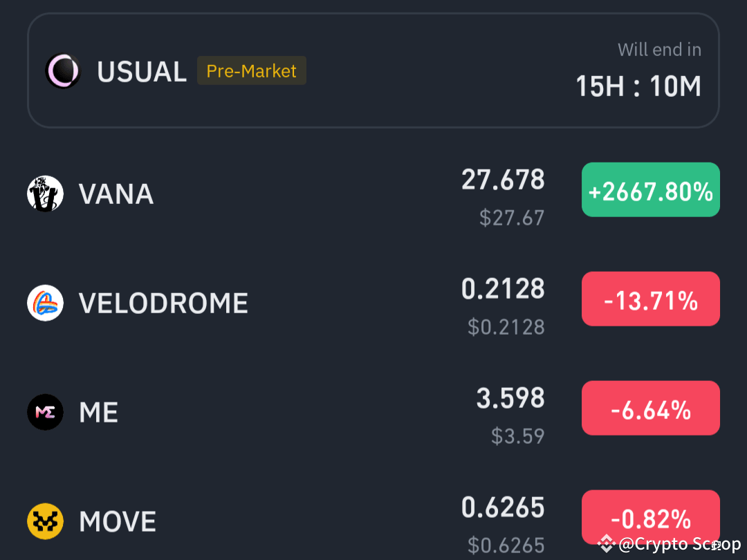Click the USUAL token logo
Viewport: 747px width, 560px height.
(x=63, y=71)
